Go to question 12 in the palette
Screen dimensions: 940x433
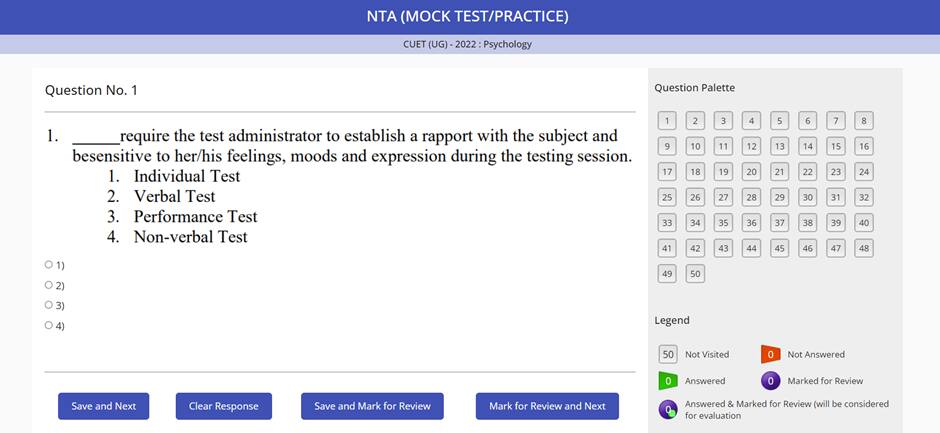[751, 146]
